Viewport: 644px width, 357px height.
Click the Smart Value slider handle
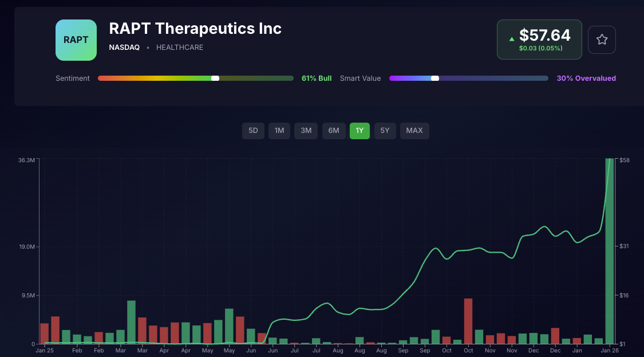435,78
